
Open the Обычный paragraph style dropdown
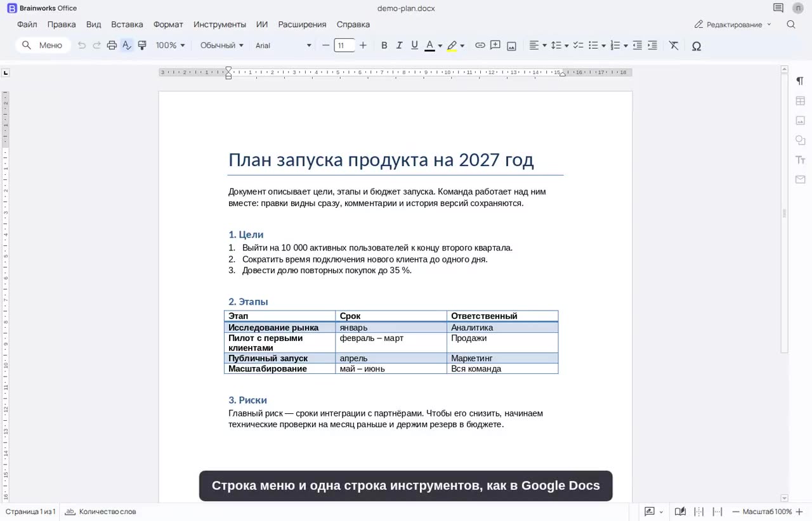pyautogui.click(x=222, y=46)
